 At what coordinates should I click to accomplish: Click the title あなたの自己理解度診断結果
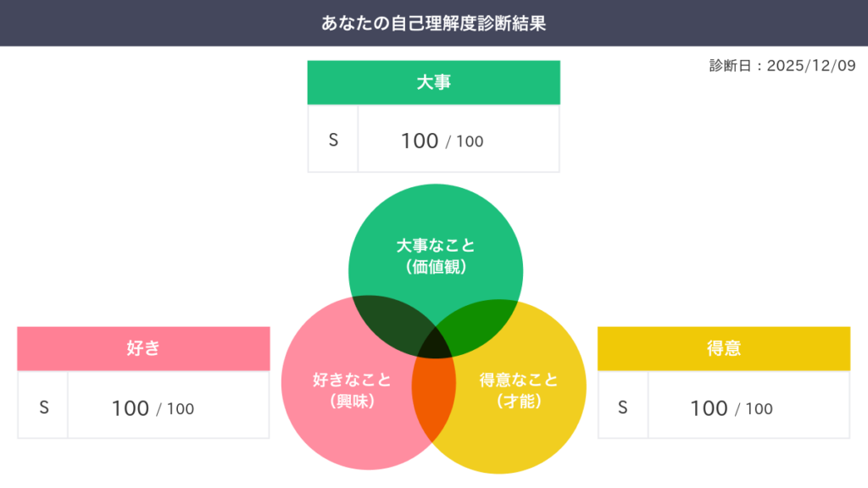433,23
